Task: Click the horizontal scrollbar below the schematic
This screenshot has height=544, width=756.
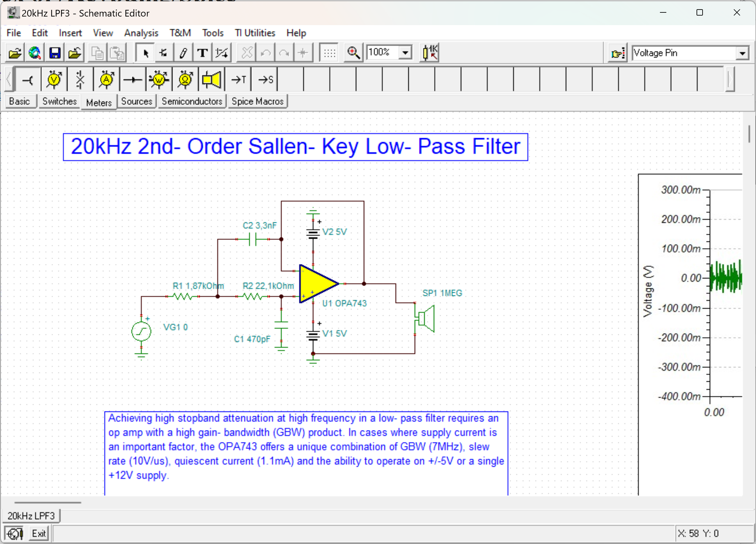Action: 48,502
